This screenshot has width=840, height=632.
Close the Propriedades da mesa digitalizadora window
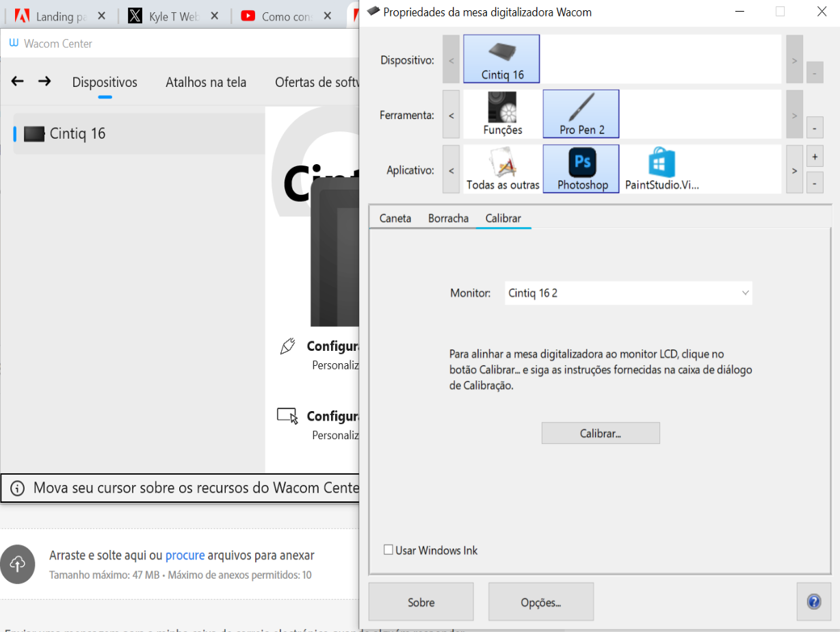point(822,11)
